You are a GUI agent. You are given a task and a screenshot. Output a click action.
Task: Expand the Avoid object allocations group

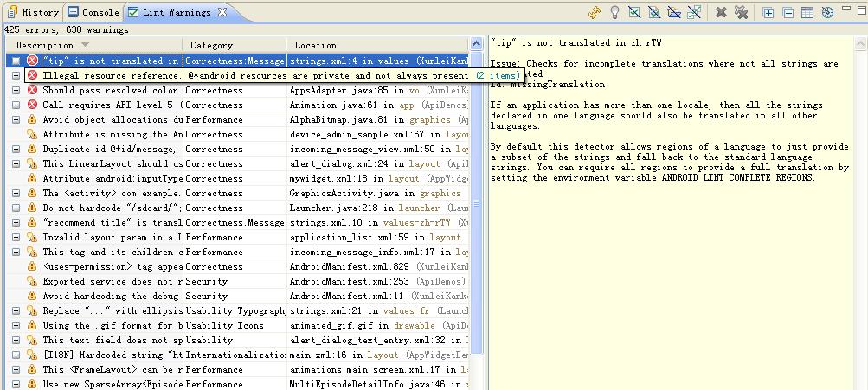click(x=16, y=119)
